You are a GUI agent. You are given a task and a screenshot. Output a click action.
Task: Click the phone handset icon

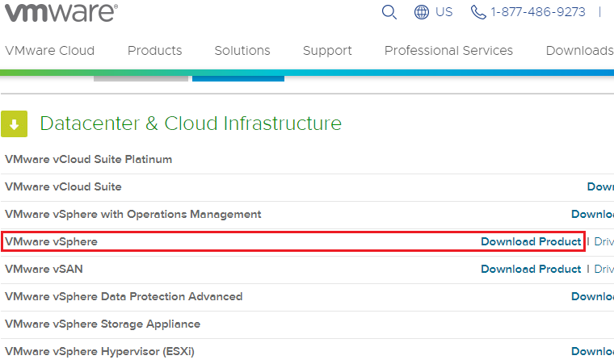(x=478, y=12)
